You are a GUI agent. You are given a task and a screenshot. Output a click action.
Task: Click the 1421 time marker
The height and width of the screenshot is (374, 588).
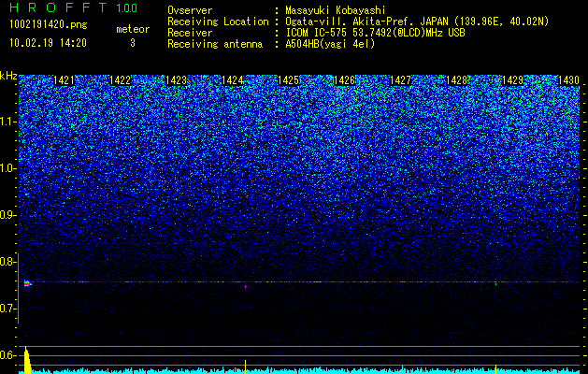pos(64,80)
